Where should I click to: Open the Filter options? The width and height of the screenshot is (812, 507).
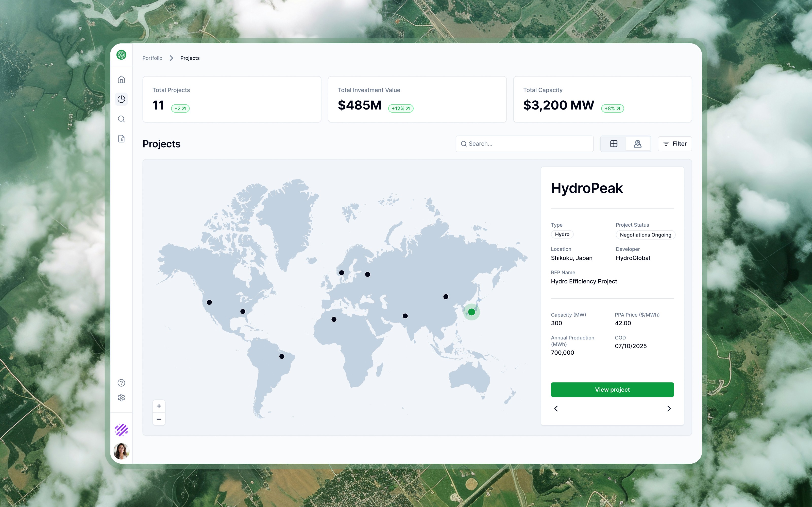tap(675, 144)
